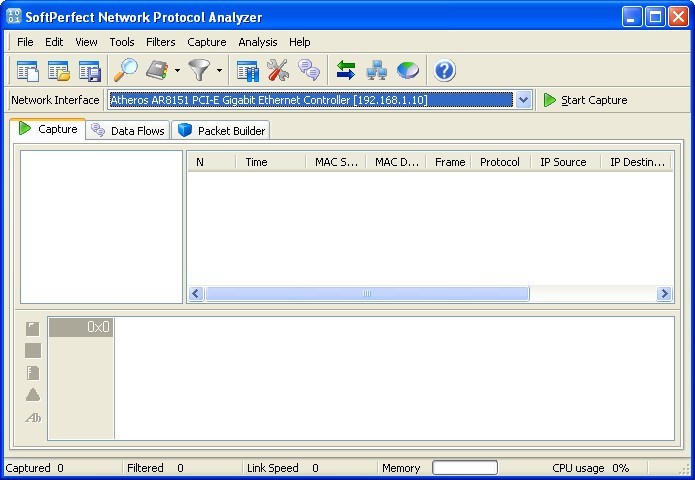This screenshot has width=695, height=480.
Task: Click the New capture toolbar icon
Action: pos(27,70)
